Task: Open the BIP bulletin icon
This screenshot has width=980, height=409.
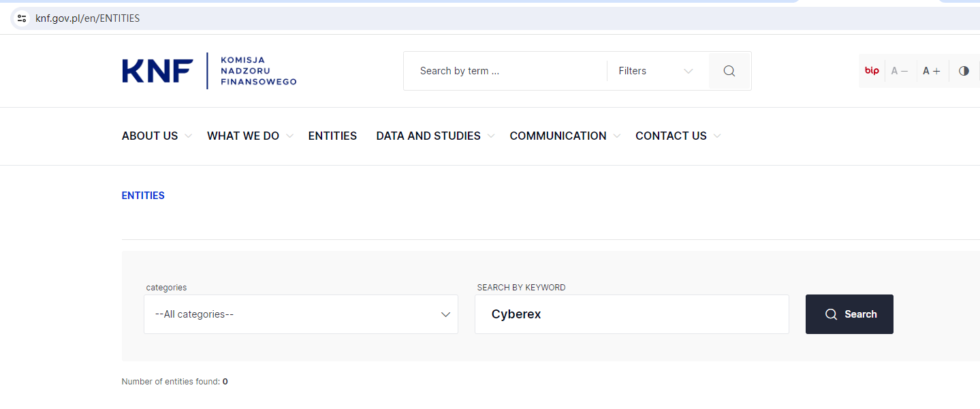Action: [872, 71]
